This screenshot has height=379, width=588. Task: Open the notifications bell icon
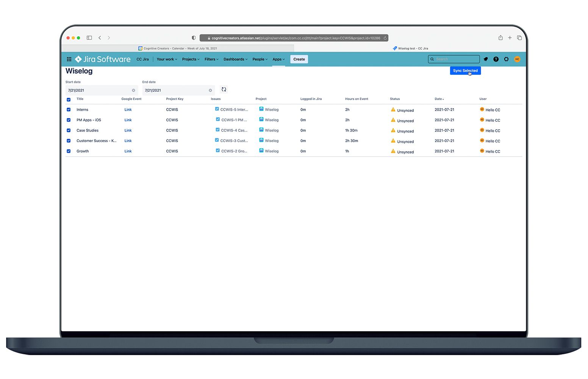pyautogui.click(x=486, y=59)
